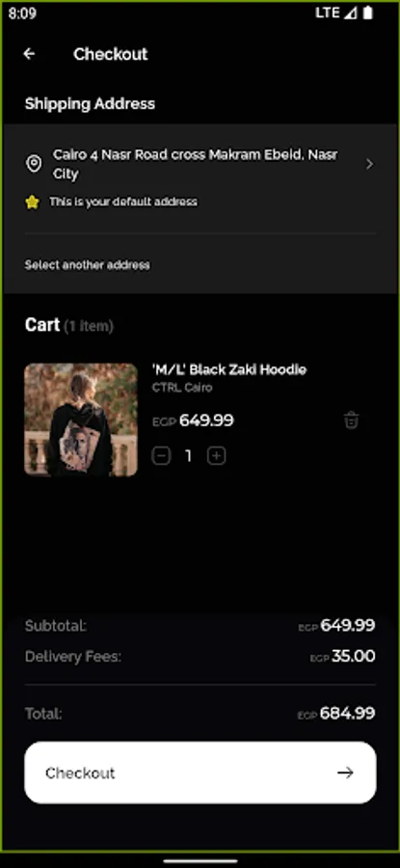Tap the CTRL, Cairo seller name
400x868 pixels.
click(x=182, y=388)
